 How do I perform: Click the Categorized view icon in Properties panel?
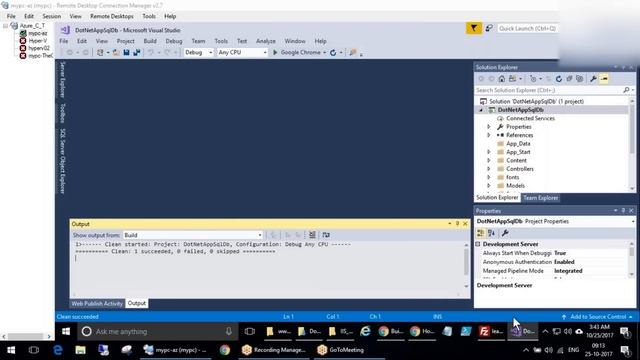click(480, 233)
